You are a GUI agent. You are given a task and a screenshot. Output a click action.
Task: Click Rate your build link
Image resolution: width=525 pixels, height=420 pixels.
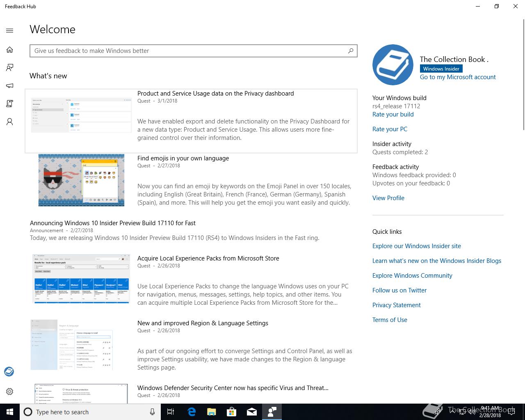click(x=393, y=114)
